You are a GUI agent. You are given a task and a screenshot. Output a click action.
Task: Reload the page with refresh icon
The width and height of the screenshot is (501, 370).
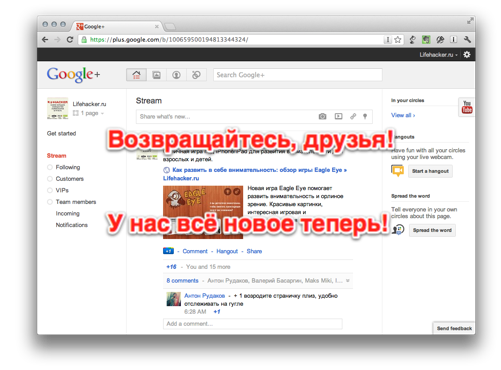[70, 40]
